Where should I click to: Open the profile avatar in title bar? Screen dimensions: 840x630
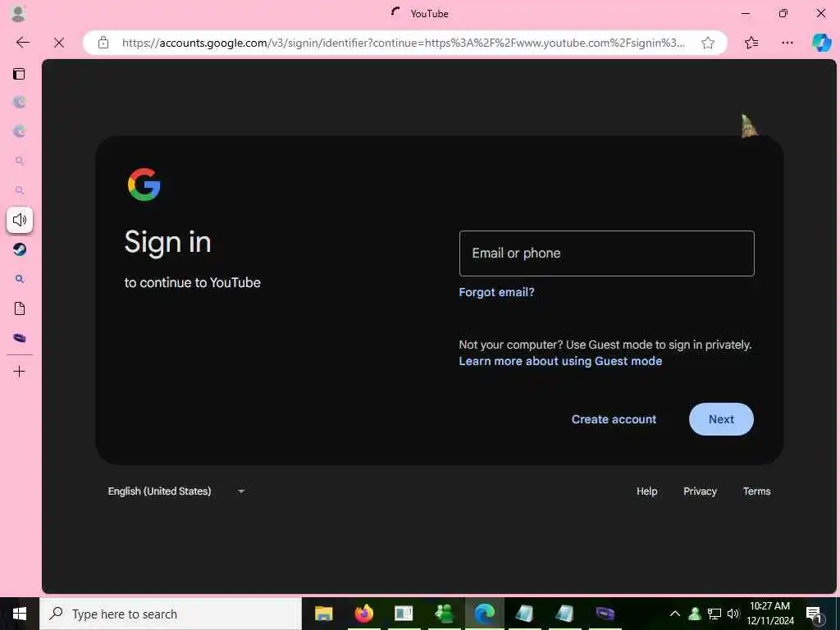18,13
